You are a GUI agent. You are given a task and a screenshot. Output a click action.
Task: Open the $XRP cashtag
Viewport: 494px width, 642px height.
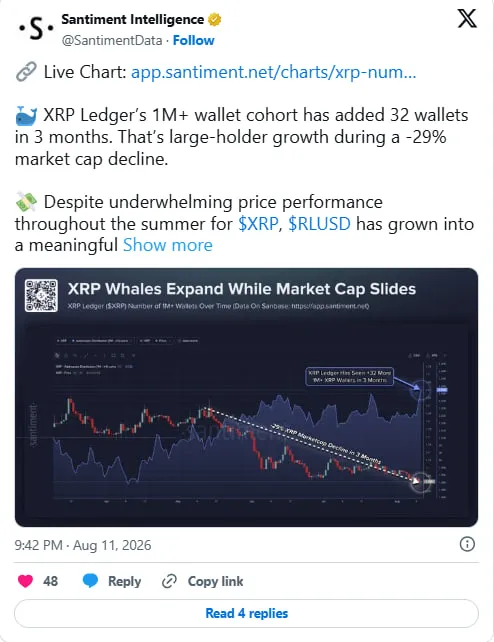point(258,224)
